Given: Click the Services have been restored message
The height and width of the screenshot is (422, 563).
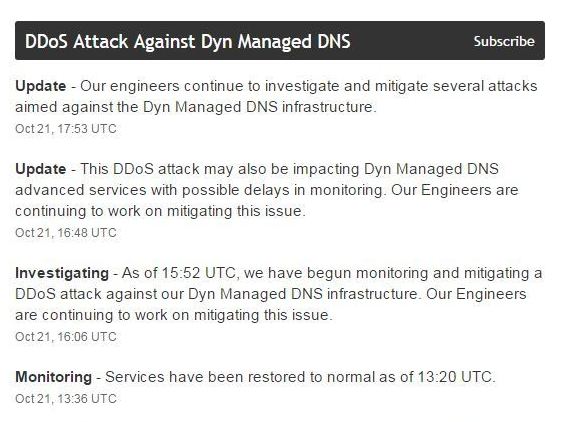Looking at the screenshot, I should 300,377.
